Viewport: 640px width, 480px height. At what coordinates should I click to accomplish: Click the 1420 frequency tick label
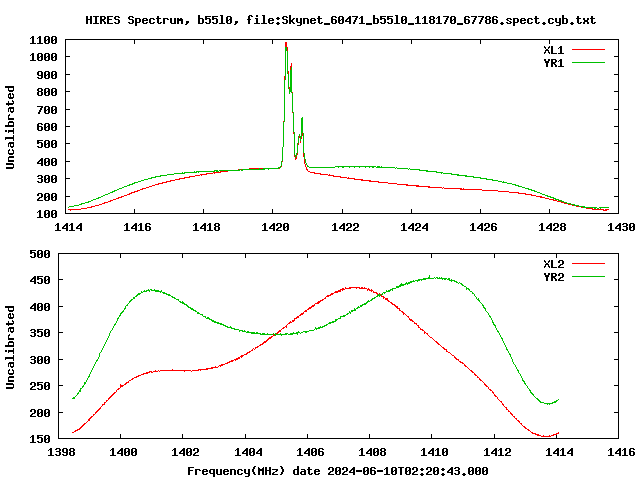click(275, 227)
